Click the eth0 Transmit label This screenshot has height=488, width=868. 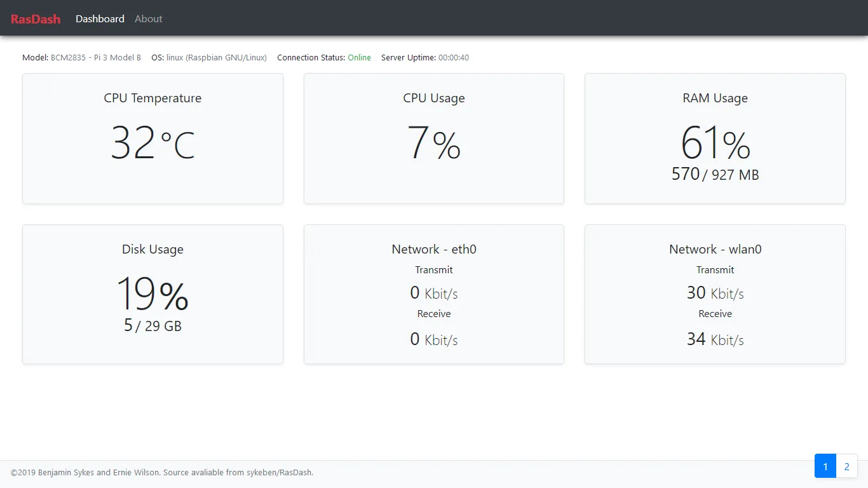pos(434,270)
